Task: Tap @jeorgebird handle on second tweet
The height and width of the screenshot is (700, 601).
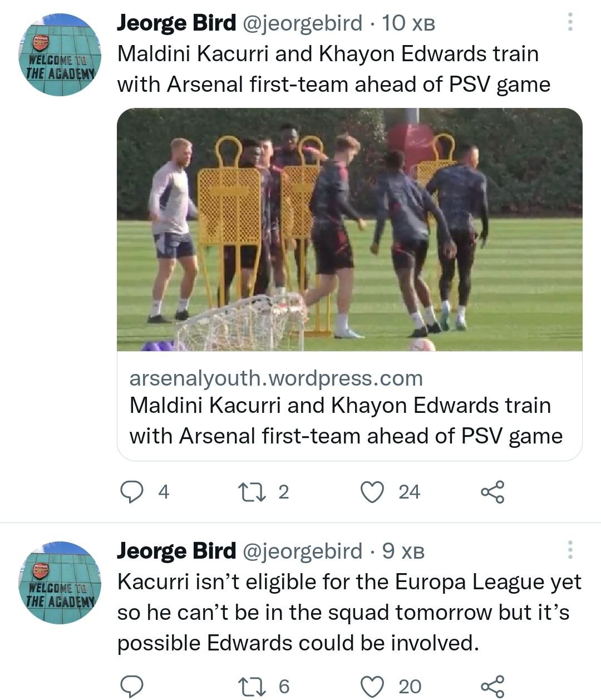Action: tap(303, 551)
